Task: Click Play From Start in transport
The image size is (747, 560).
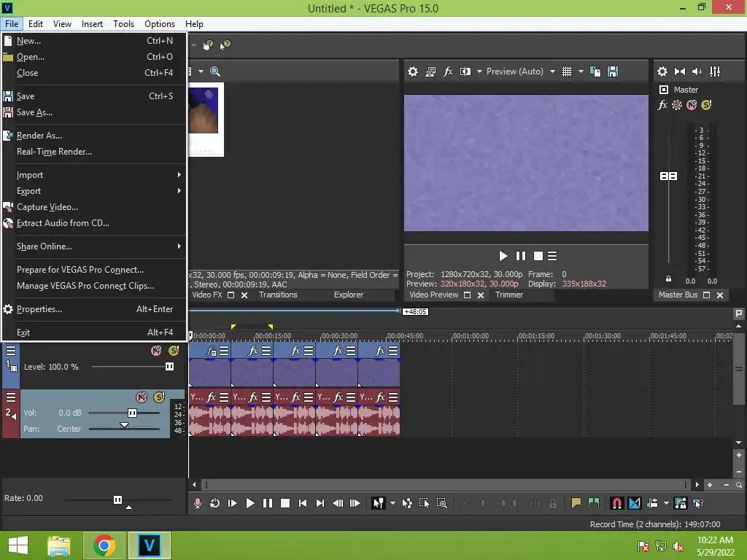Action: tap(233, 503)
